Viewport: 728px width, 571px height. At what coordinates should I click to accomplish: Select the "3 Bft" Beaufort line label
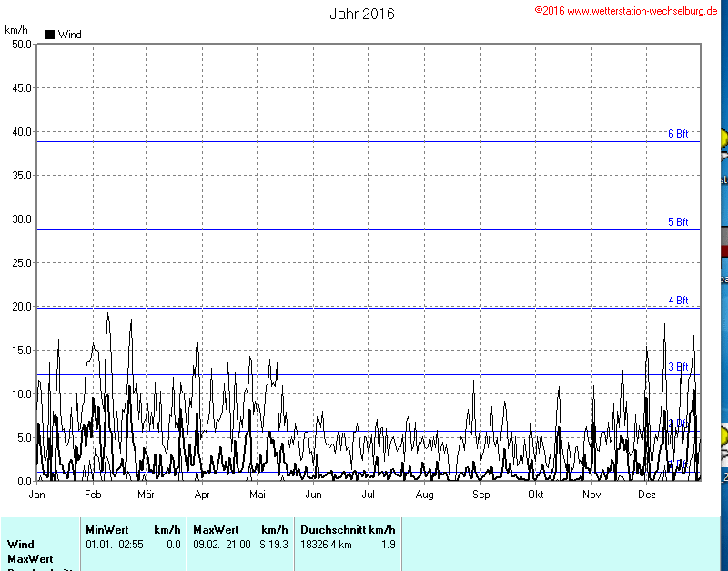pos(678,367)
